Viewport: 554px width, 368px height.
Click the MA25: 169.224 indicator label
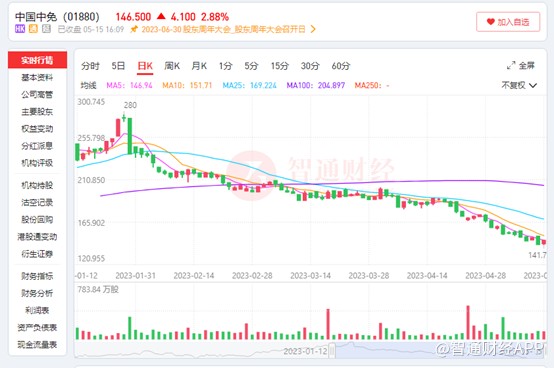click(x=249, y=85)
